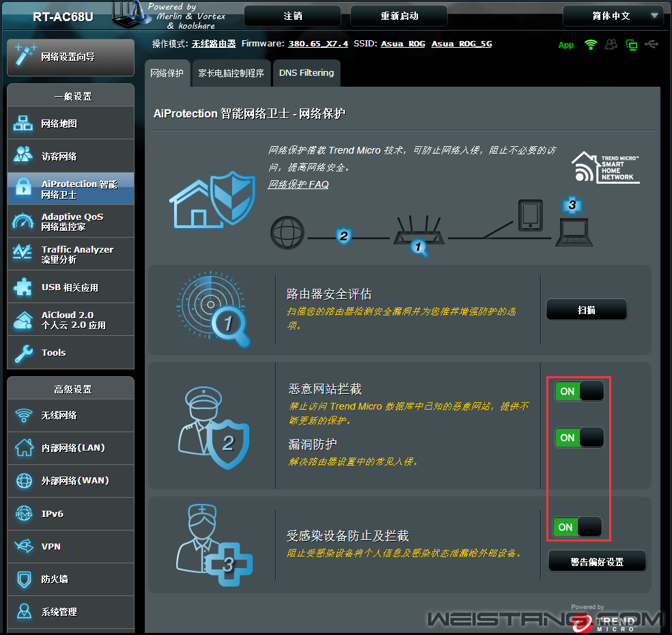Screen dimensions: 672x635
Task: Click the Network Map (网络地图) icon
Action: (23, 124)
